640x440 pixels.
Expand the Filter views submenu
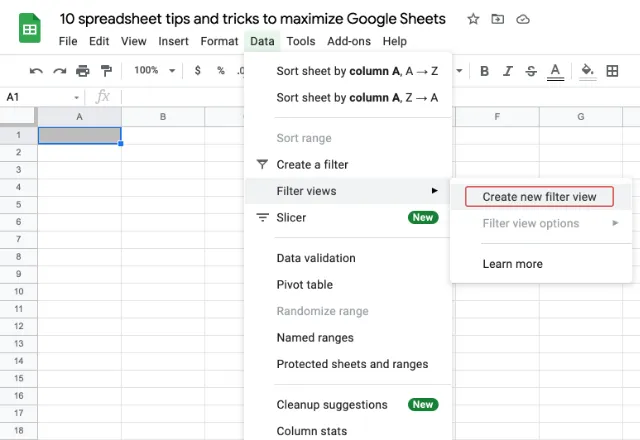point(348,191)
